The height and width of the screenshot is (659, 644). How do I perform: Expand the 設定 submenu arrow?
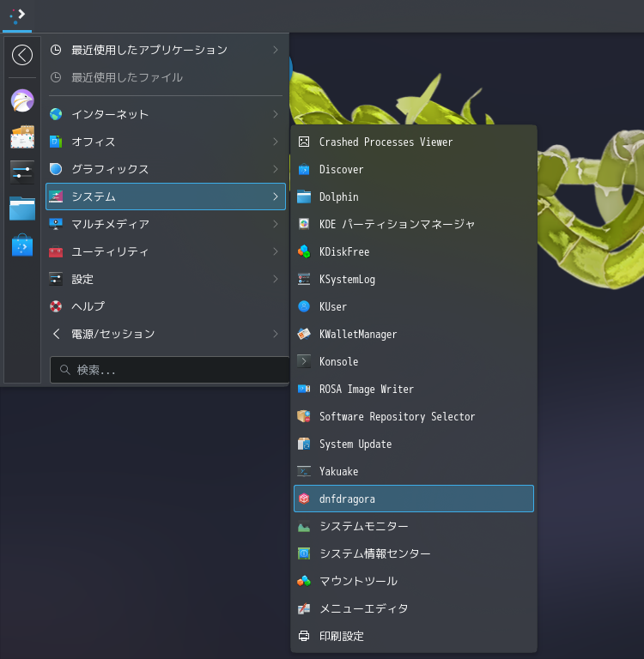coord(276,279)
